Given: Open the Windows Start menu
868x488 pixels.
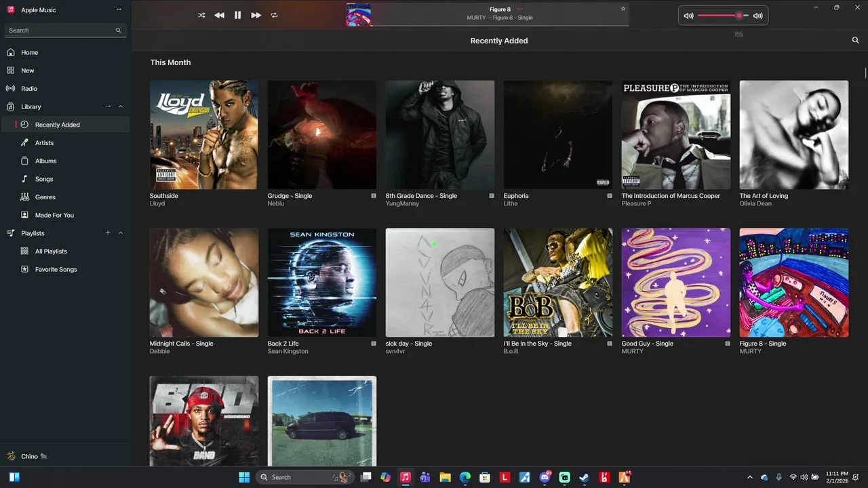Looking at the screenshot, I should [244, 477].
